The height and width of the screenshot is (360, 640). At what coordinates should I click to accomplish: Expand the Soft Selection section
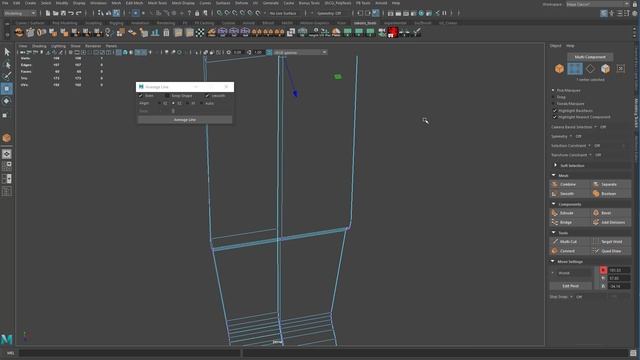tap(555, 165)
